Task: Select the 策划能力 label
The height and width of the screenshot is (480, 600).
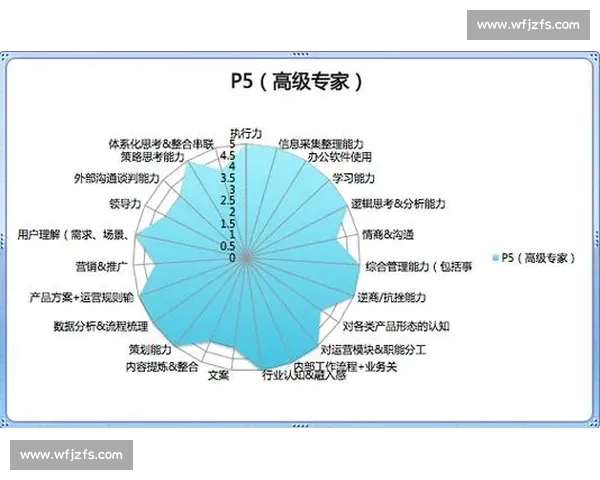Action: 150,349
